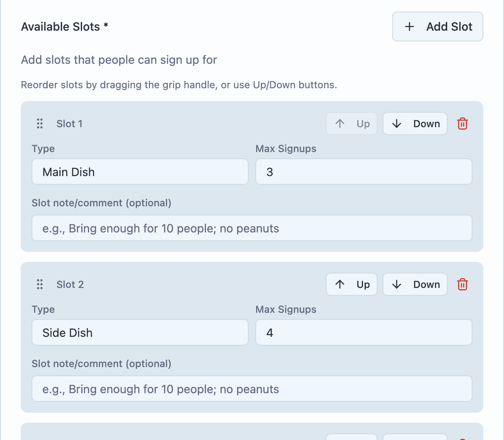Click the down arrow icon in Slot 1
The image size is (504, 440).
pos(397,123)
